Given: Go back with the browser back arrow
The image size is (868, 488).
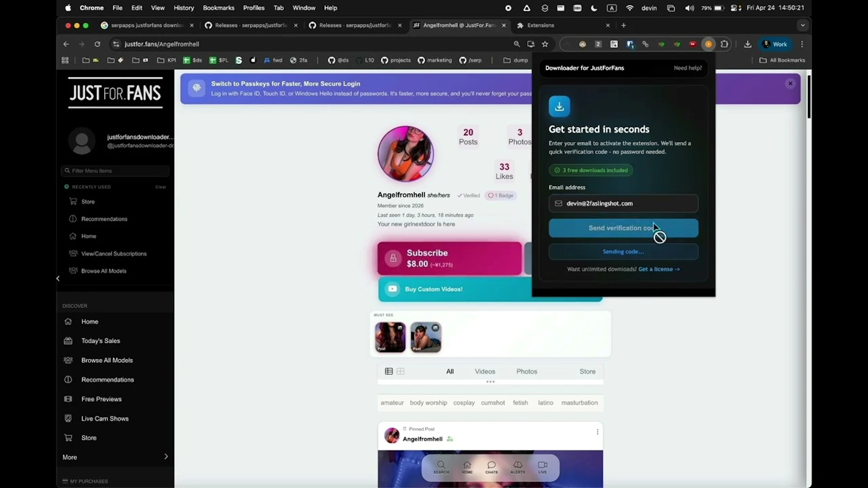Looking at the screenshot, I should pos(66,44).
